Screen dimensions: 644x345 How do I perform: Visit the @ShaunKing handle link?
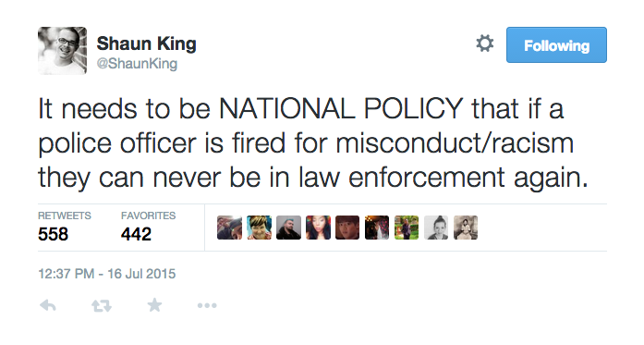point(137,64)
